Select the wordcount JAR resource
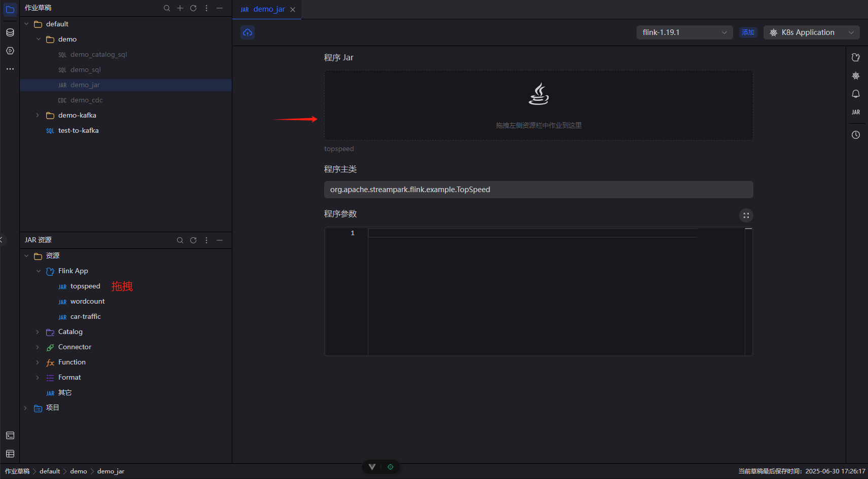Screen dimensions: 868x479 [x=87, y=302]
